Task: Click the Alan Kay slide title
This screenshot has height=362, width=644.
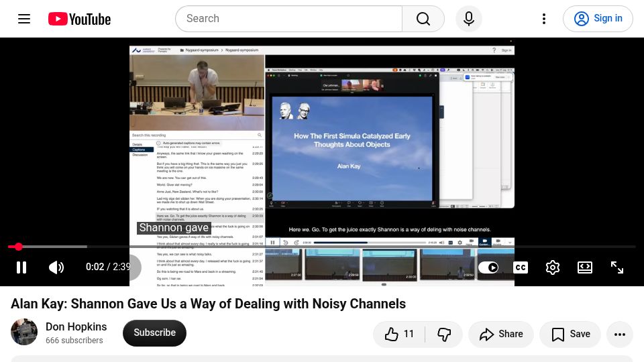Action: pyautogui.click(x=352, y=140)
